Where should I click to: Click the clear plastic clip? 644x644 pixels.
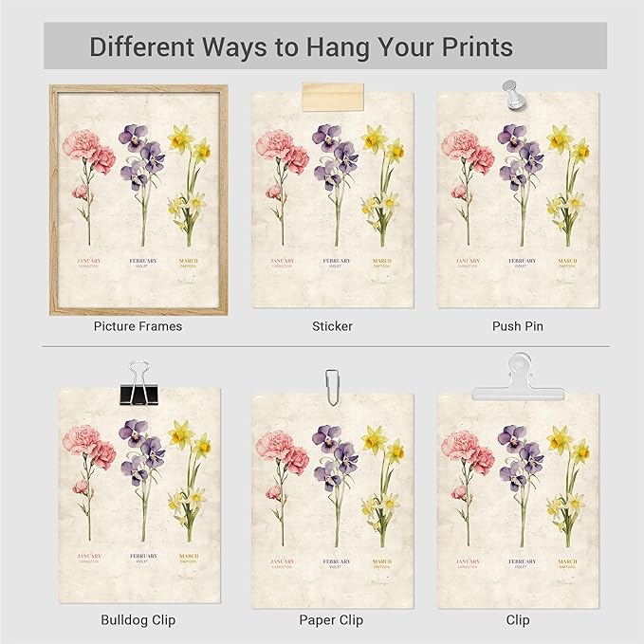519,378
